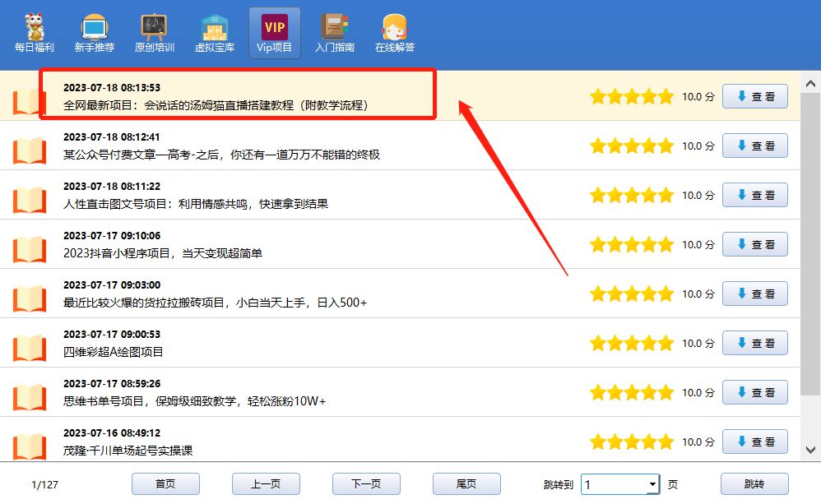Click 查看 for 货拉拉搬砖项目

coord(755,294)
